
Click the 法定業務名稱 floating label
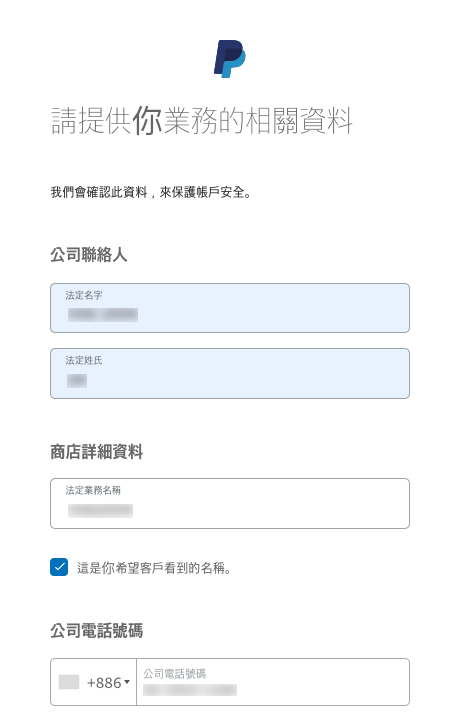coord(93,490)
